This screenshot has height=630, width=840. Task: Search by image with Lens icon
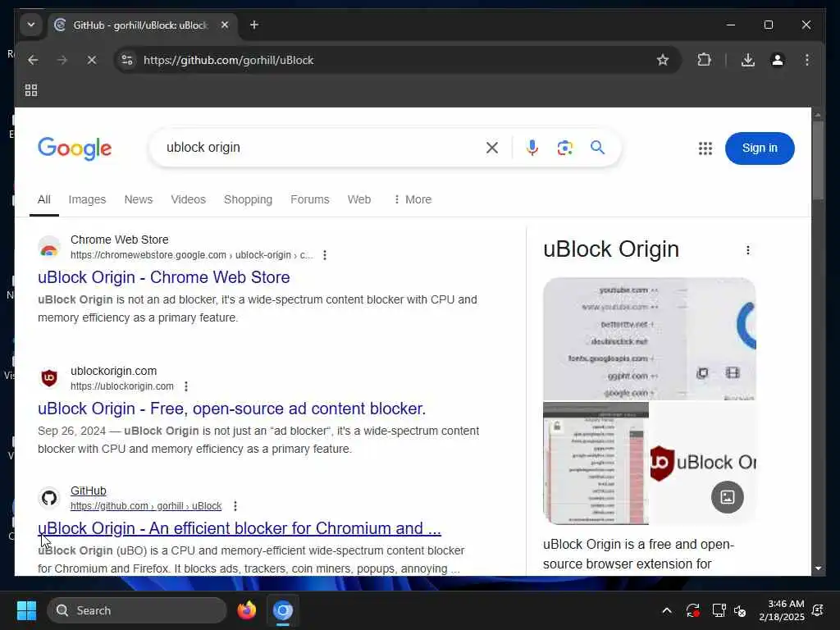coord(564,148)
